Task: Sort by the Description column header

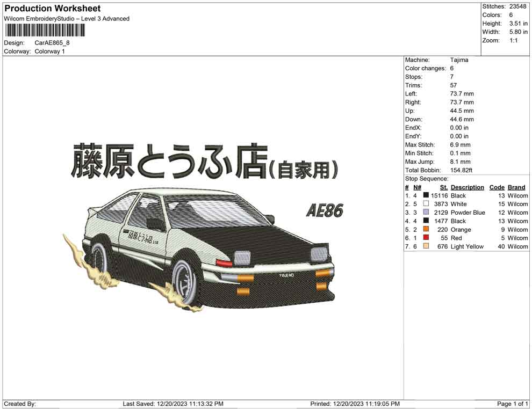Action: click(468, 187)
